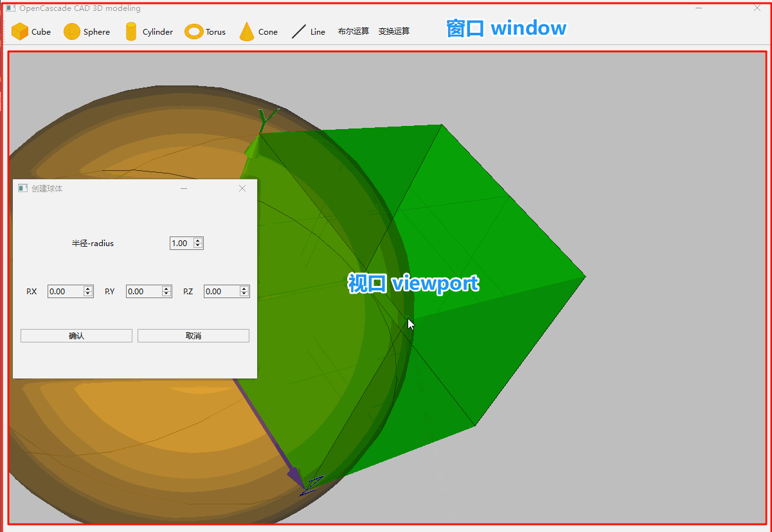Decrease the radius with down arrow
This screenshot has width=772, height=532.
pos(198,246)
